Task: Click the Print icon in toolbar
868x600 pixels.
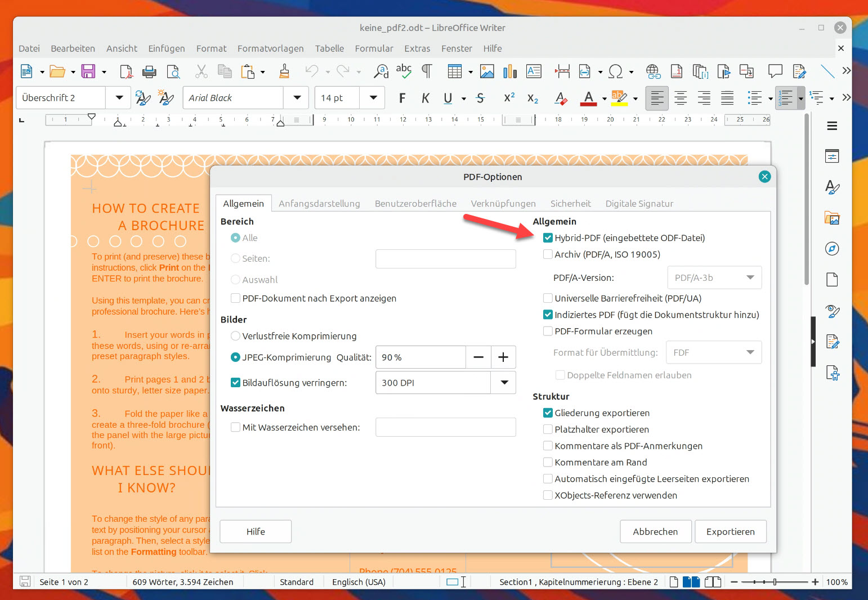Action: coord(149,71)
